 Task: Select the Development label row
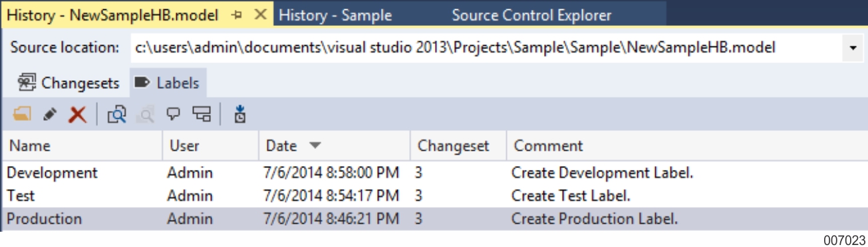[x=434, y=173]
